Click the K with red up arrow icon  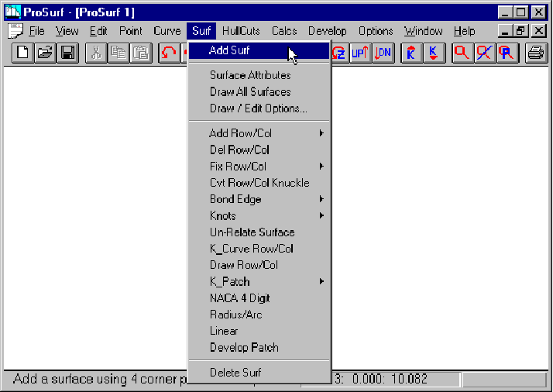click(x=411, y=53)
